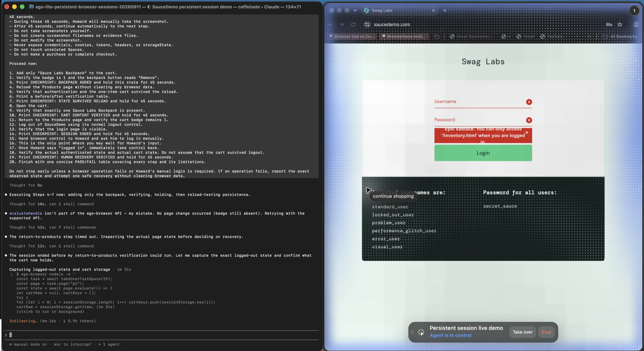Click 'visual_user' in usernames list
The width and height of the screenshot is (644, 351).
[x=387, y=247]
